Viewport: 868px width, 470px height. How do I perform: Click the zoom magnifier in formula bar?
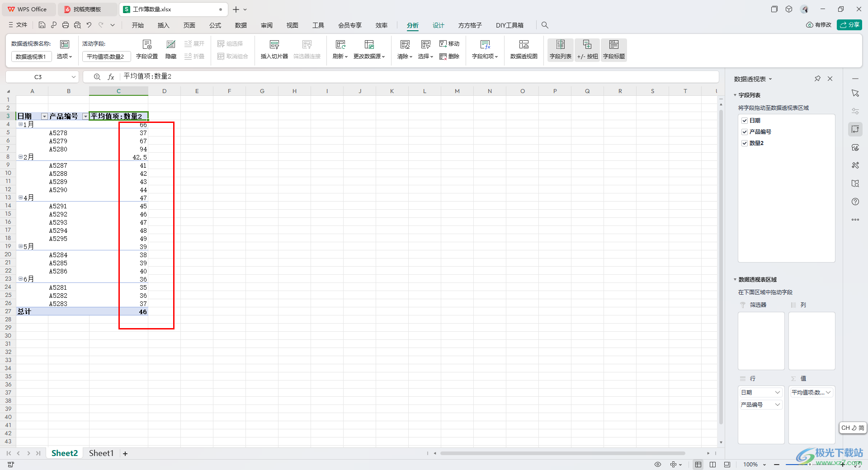coord(97,77)
